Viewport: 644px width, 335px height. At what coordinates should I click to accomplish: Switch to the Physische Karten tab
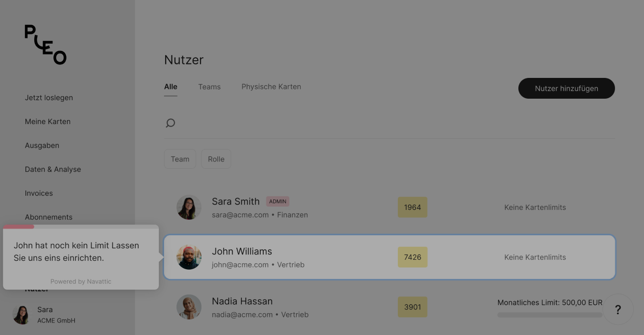(x=271, y=87)
